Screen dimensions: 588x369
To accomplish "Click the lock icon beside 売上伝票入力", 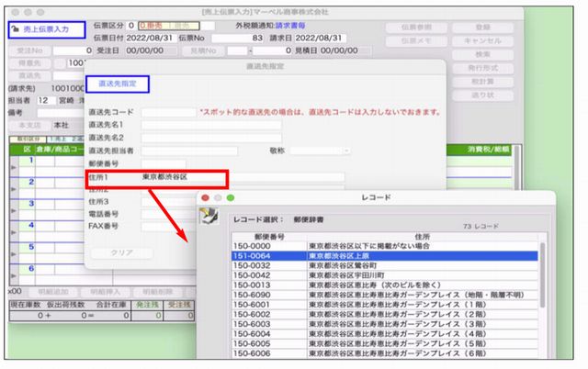I will point(14,28).
